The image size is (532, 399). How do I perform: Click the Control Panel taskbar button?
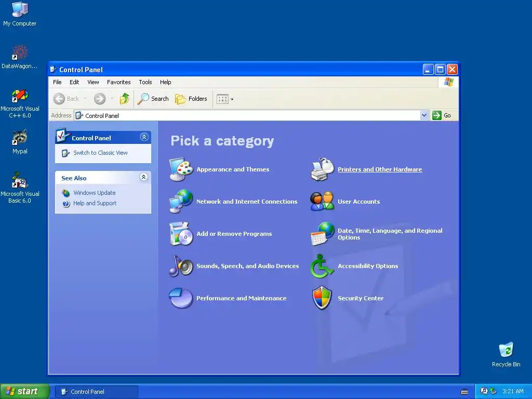[x=96, y=392]
